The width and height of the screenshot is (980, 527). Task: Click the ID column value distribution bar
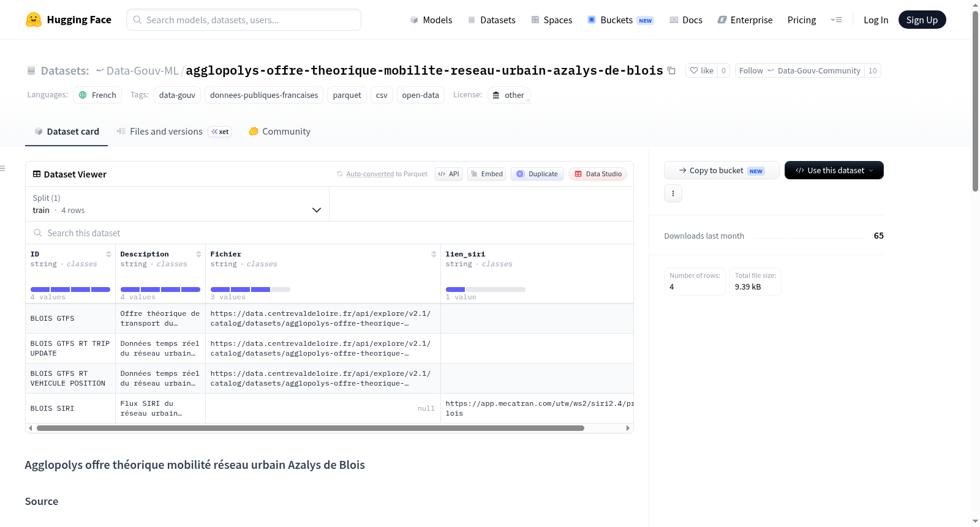(x=70, y=290)
